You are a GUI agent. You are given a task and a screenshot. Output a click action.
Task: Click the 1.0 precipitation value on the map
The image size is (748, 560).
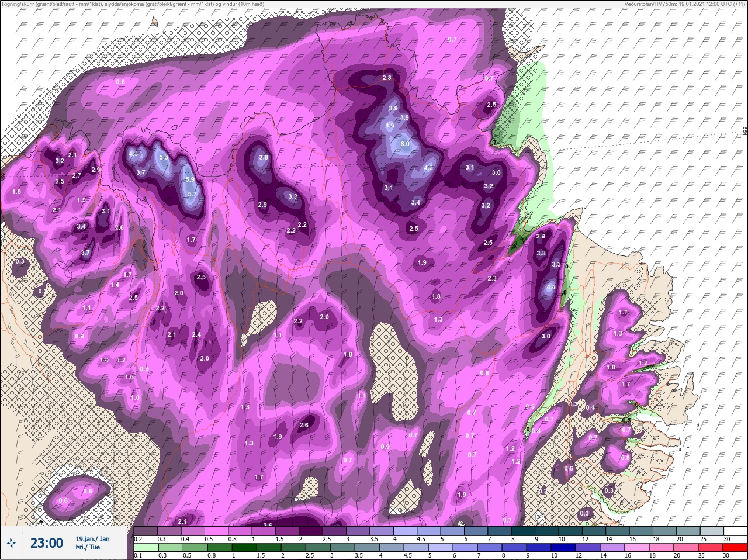(136, 397)
